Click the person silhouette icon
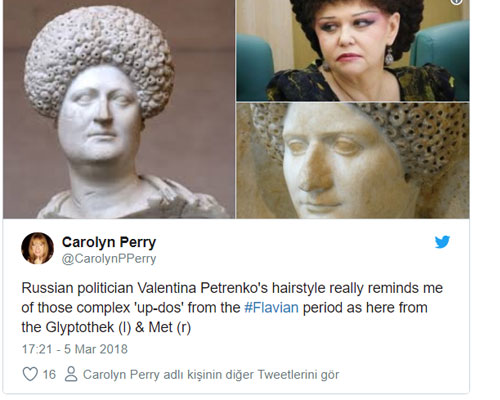 (x=71, y=374)
